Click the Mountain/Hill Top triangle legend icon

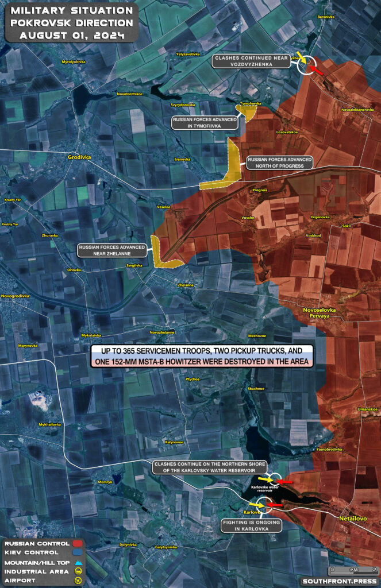click(x=76, y=562)
